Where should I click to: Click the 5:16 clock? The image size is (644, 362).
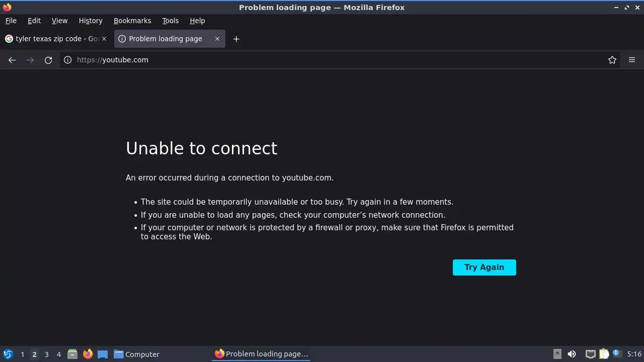634,354
